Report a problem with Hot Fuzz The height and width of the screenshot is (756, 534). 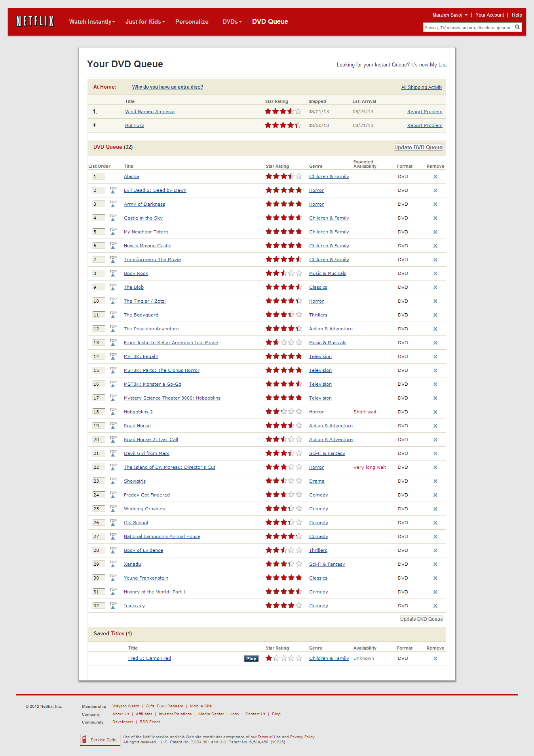tap(425, 125)
